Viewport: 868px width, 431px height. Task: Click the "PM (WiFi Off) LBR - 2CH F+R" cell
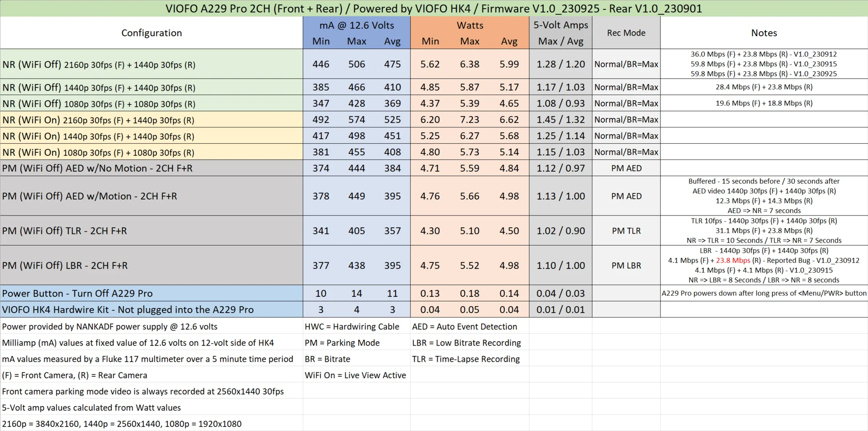point(151,266)
